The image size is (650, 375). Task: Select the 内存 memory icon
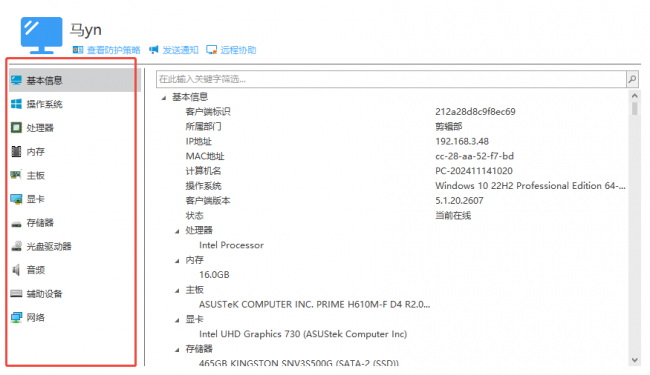coord(16,152)
